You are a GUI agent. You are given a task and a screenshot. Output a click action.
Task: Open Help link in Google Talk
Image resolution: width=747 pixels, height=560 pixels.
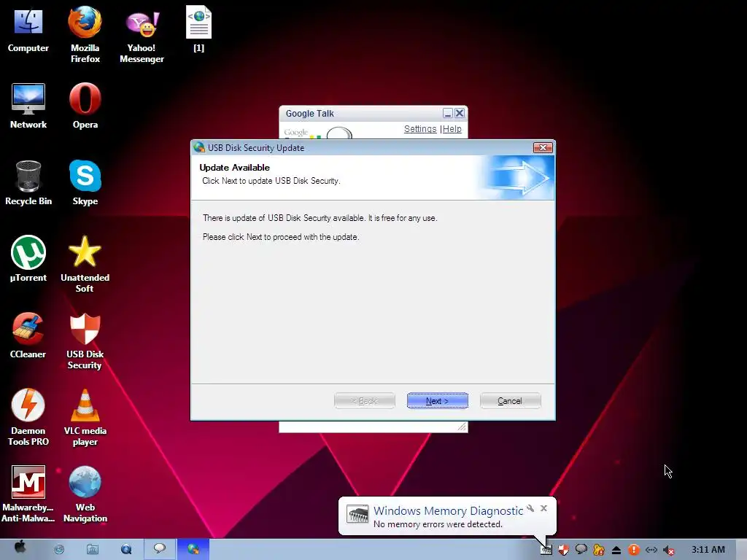452,129
